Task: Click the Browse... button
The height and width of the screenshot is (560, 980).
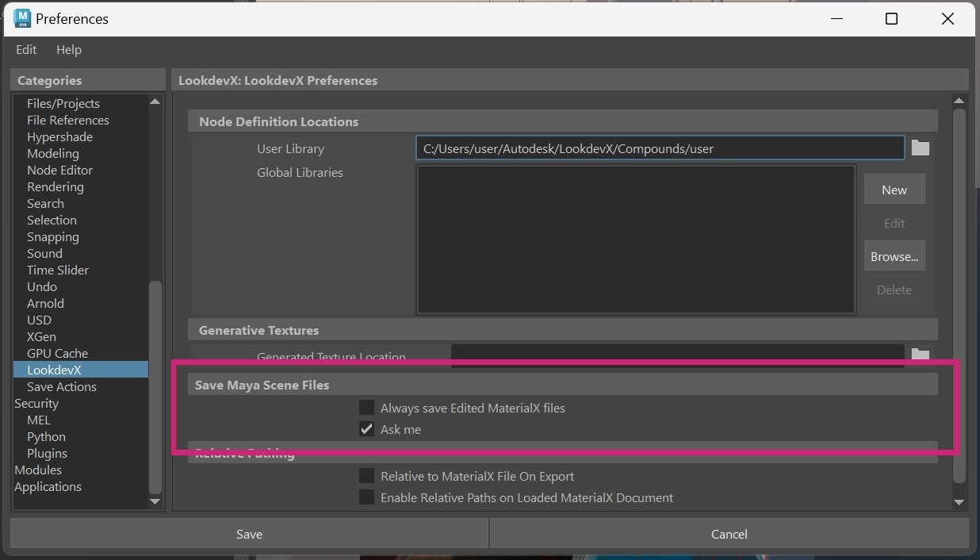Action: [894, 256]
